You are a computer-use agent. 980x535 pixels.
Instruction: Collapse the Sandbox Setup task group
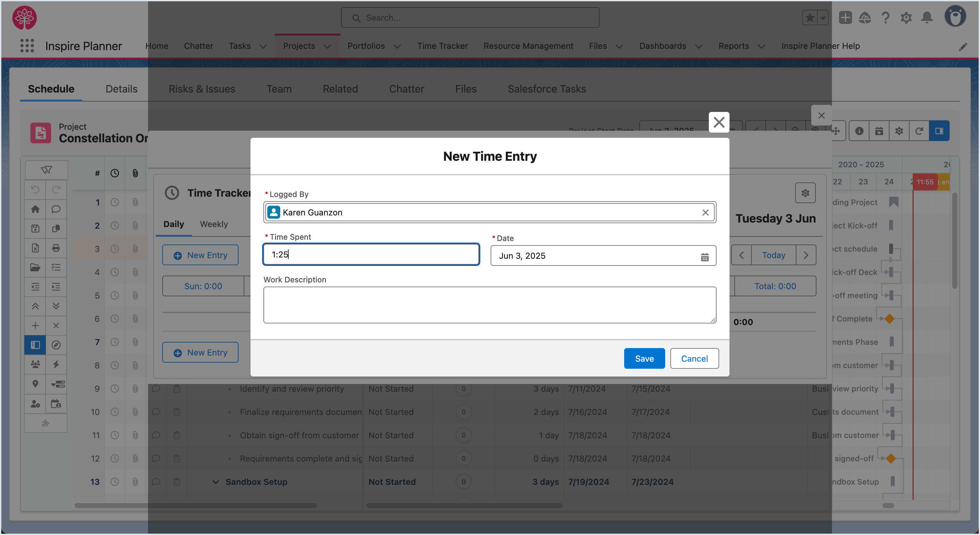click(x=215, y=482)
